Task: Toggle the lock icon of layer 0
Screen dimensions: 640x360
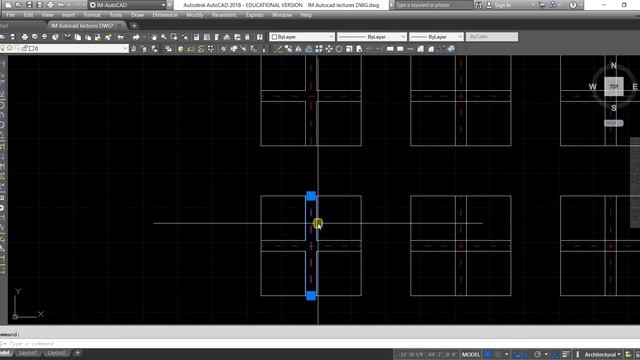Action: click(24, 49)
